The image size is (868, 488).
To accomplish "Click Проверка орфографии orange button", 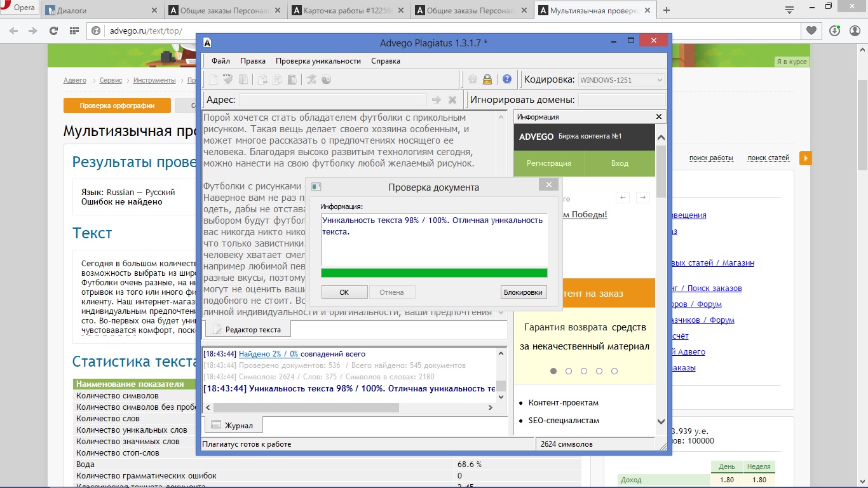I will [x=117, y=105].
